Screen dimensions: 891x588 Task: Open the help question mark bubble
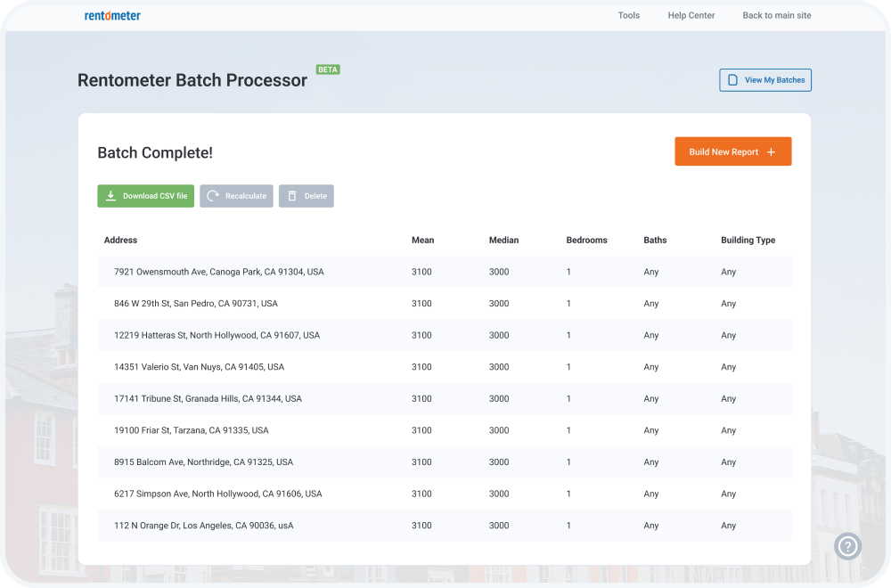(848, 546)
